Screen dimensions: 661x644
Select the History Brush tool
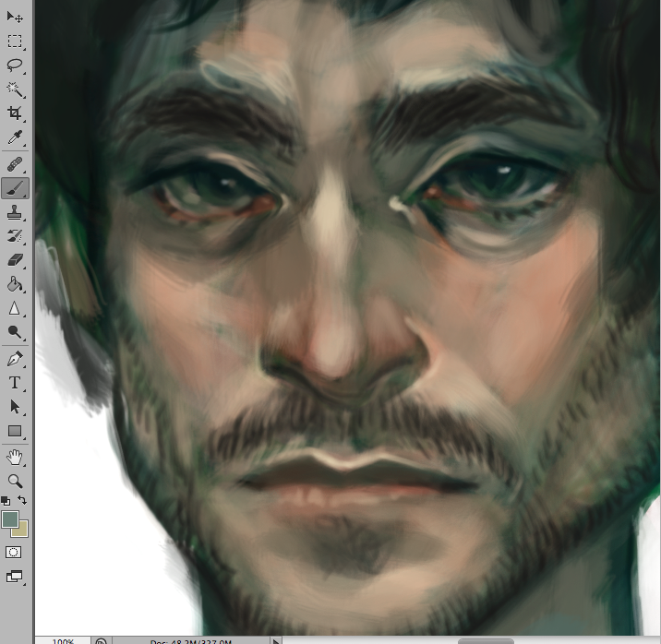[x=15, y=236]
